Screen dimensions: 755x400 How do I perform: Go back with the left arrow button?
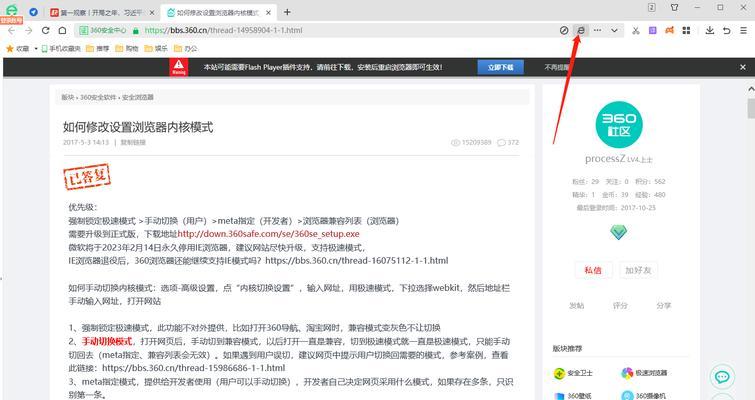(11, 30)
